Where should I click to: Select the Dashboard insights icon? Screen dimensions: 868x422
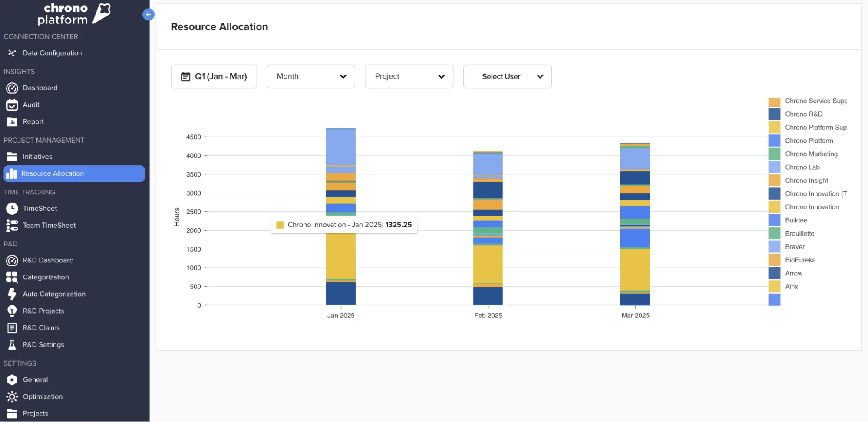coord(12,88)
